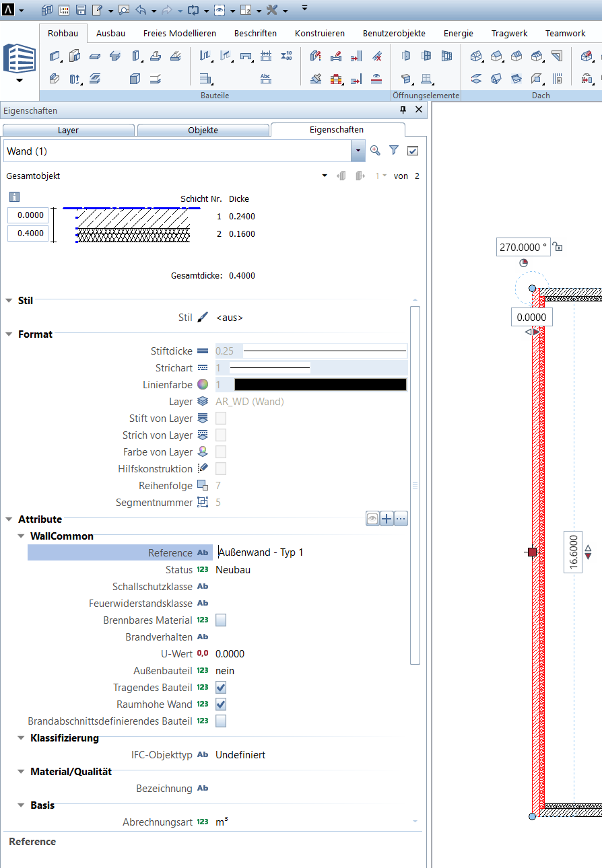Select the facade grid icon in Öffnungselemente
The width and height of the screenshot is (602, 868).
446,57
